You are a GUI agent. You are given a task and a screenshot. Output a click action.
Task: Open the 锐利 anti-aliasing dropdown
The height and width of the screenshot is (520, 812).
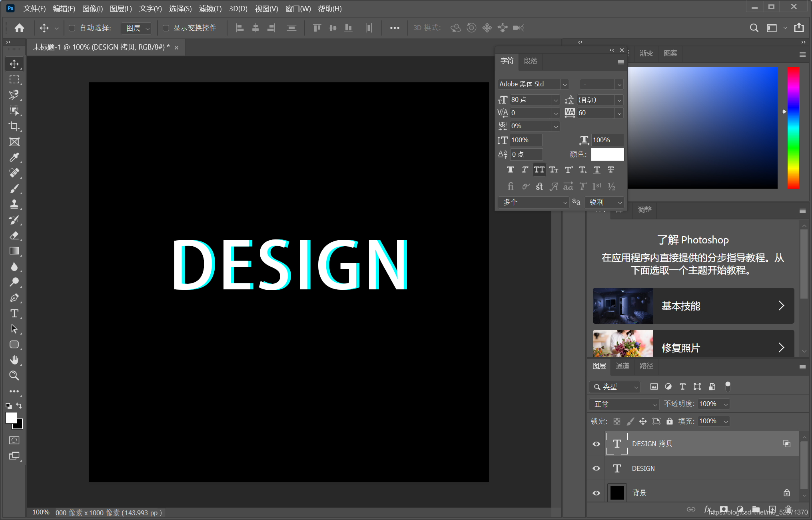604,202
